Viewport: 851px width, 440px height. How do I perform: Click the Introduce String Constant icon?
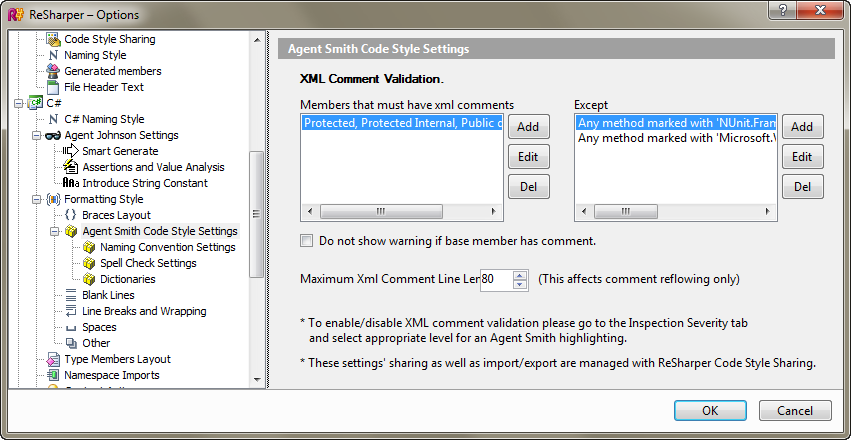[71, 183]
